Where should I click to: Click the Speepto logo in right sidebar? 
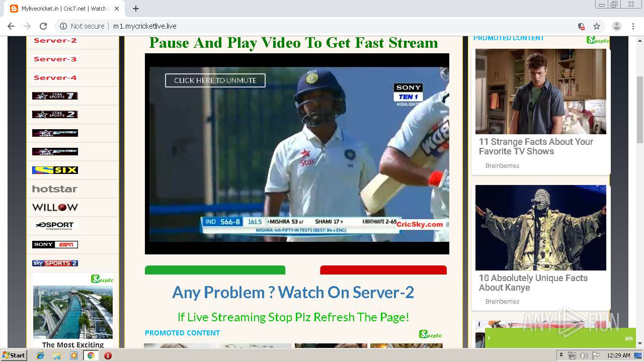[x=598, y=40]
